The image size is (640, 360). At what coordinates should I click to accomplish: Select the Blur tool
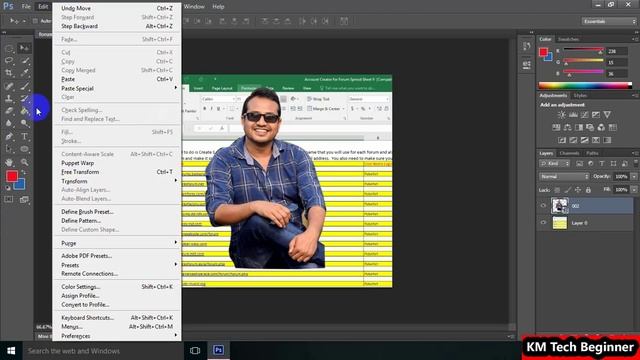click(x=9, y=123)
